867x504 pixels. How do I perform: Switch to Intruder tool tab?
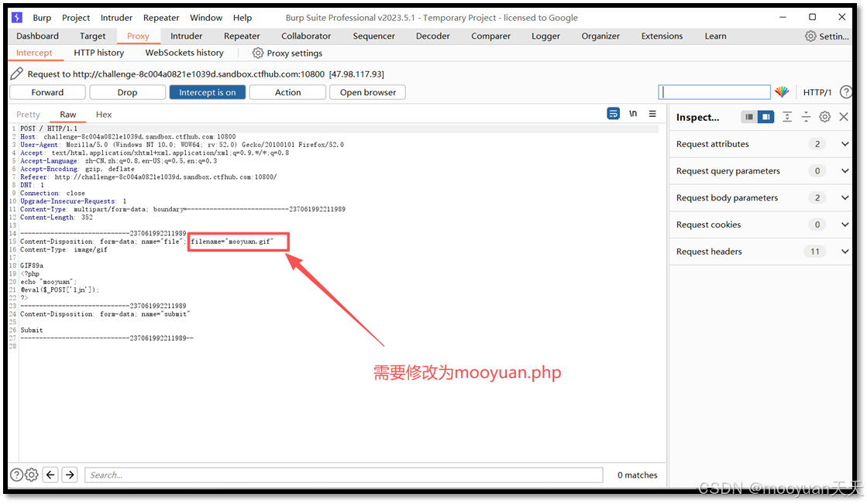point(186,36)
